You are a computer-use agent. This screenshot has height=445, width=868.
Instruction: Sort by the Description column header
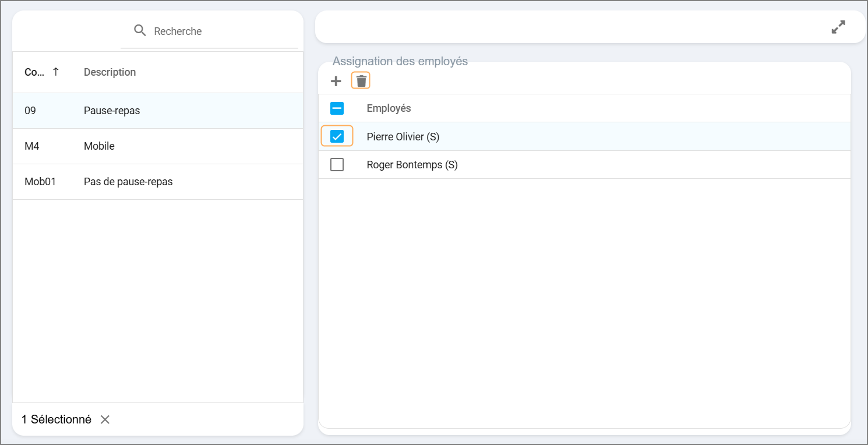pos(110,72)
